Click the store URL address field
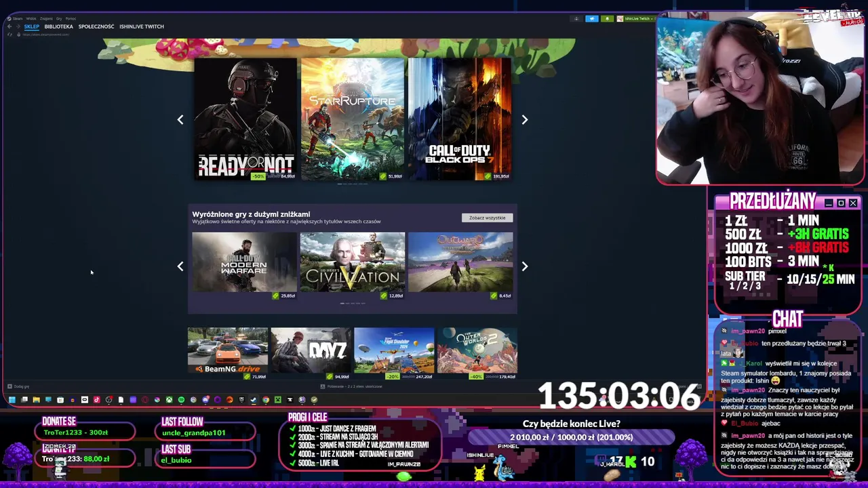868x488 pixels. coord(46,35)
